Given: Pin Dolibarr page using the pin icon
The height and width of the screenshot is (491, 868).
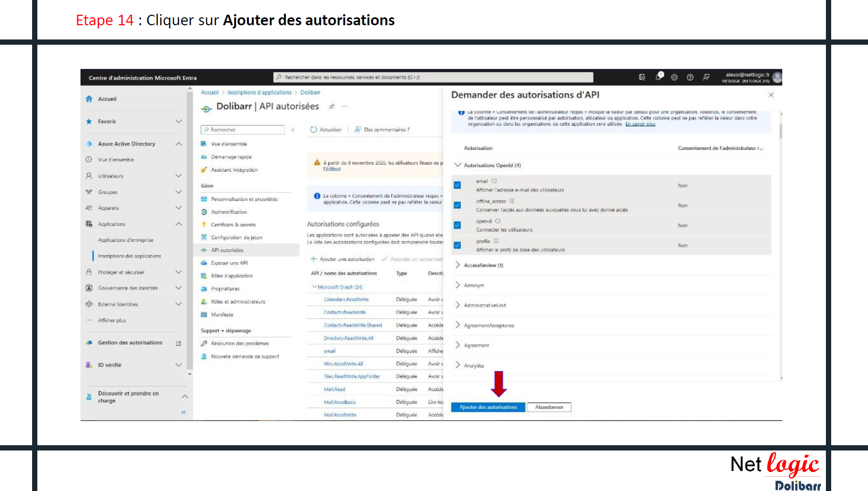Looking at the screenshot, I should pyautogui.click(x=331, y=106).
